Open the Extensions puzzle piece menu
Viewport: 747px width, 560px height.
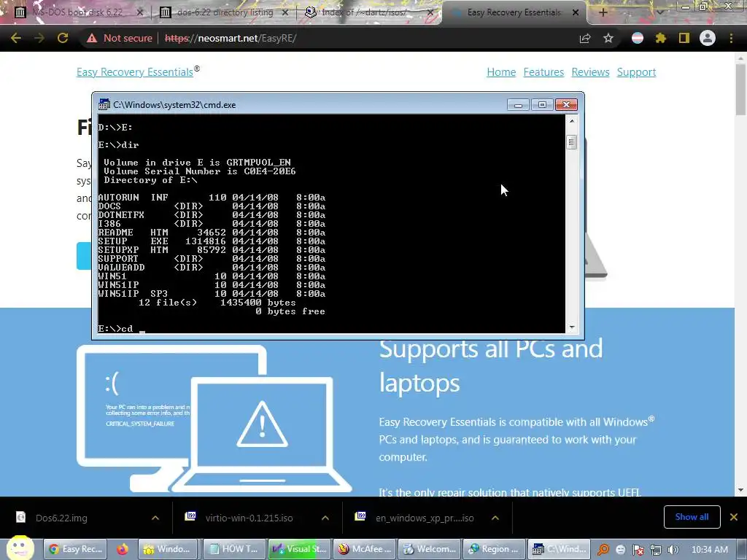tap(660, 38)
